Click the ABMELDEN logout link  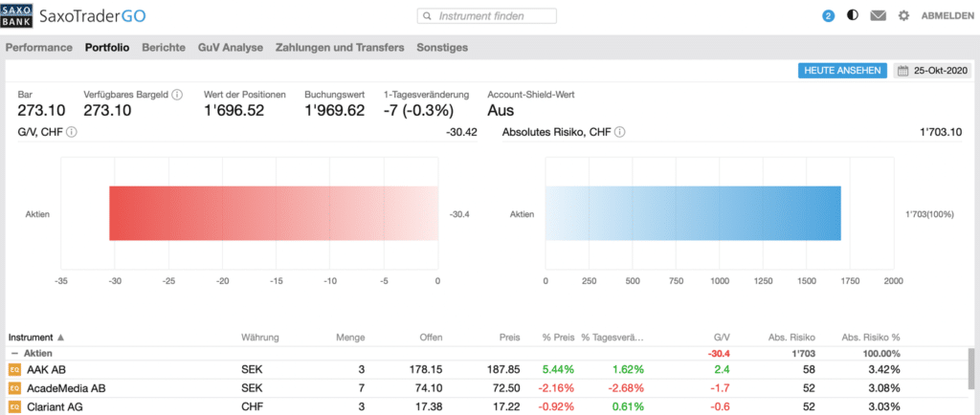tap(947, 16)
